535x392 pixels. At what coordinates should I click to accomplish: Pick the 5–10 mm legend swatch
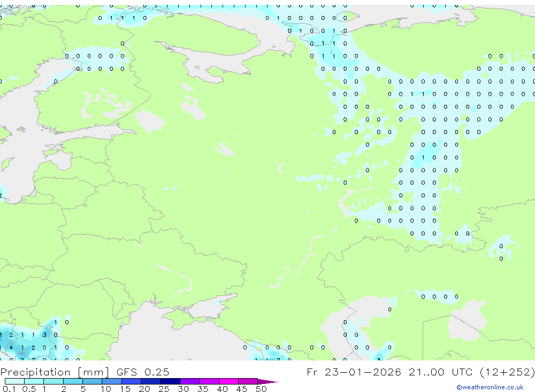93,381
